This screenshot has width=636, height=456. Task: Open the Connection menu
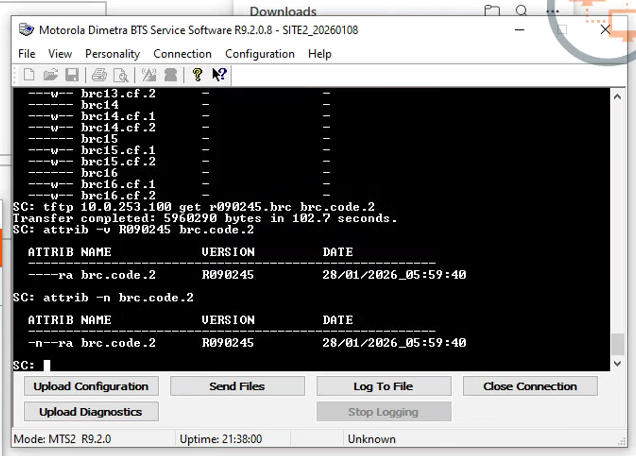[x=182, y=54]
